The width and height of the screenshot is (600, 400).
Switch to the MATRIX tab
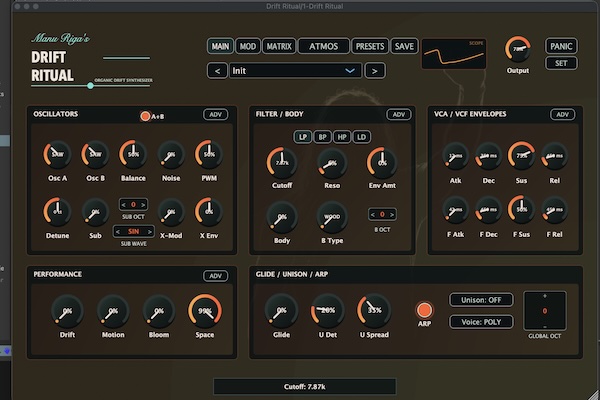click(x=279, y=46)
